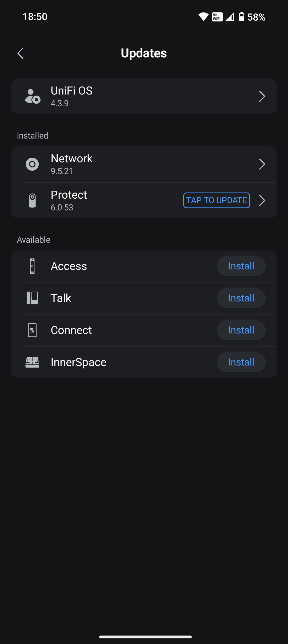
Task: Tap the Protect camera icon
Action: (x=32, y=201)
